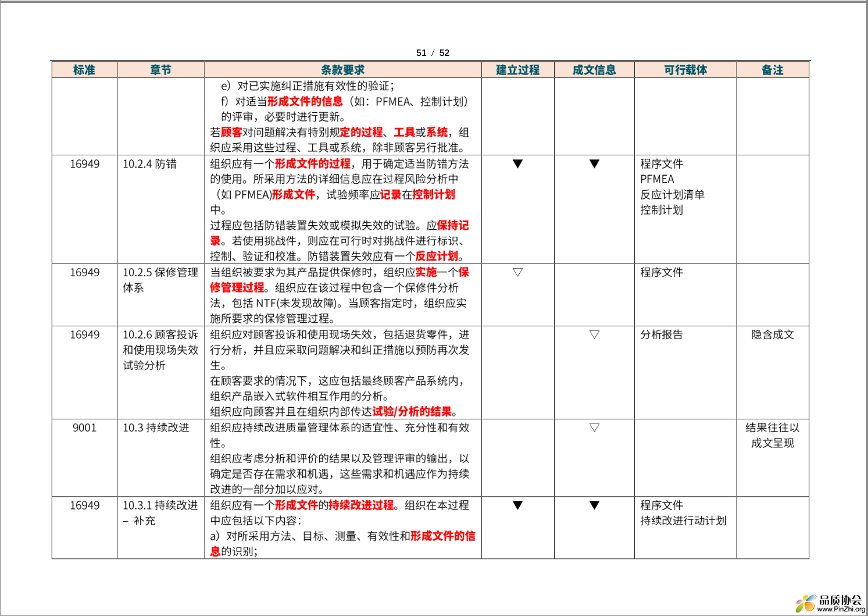Click '程序文件' in the 10.2.5 保修管理 row
868x616 pixels.
tap(662, 272)
